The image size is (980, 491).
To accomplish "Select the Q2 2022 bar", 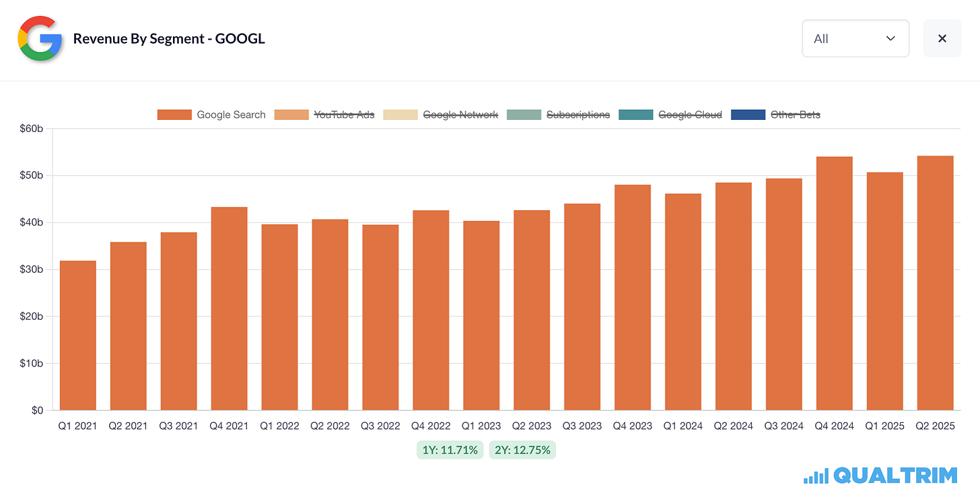I will [x=330, y=315].
